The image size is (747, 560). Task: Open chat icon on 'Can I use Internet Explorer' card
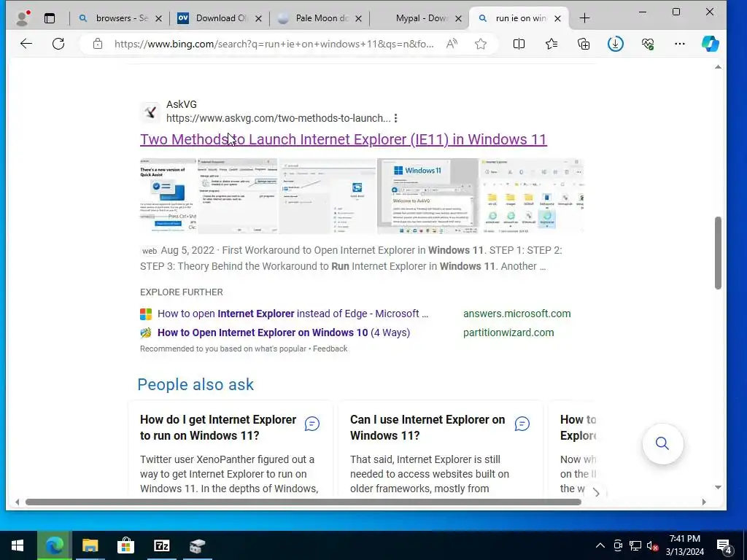[x=522, y=424]
